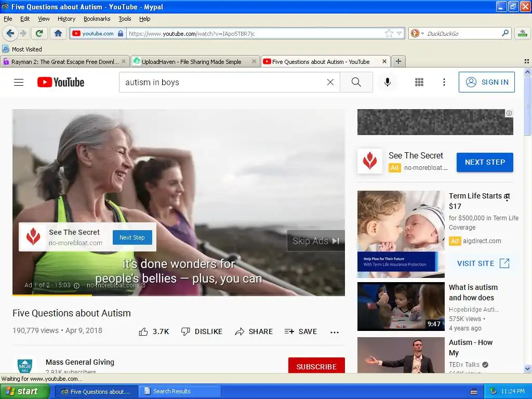Reload the page with the refresh icon
532x399 pixels.
click(39, 33)
